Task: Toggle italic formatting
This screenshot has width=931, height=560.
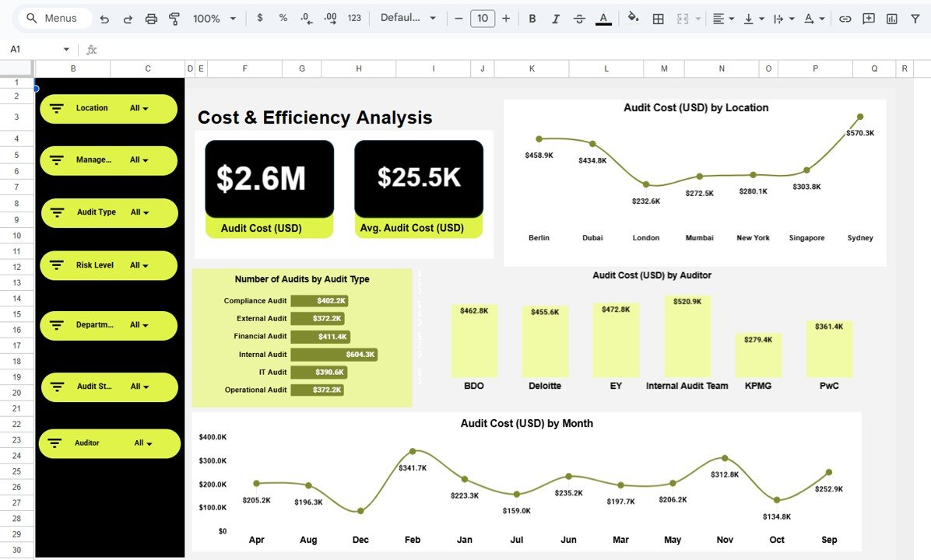Action: pyautogui.click(x=556, y=18)
